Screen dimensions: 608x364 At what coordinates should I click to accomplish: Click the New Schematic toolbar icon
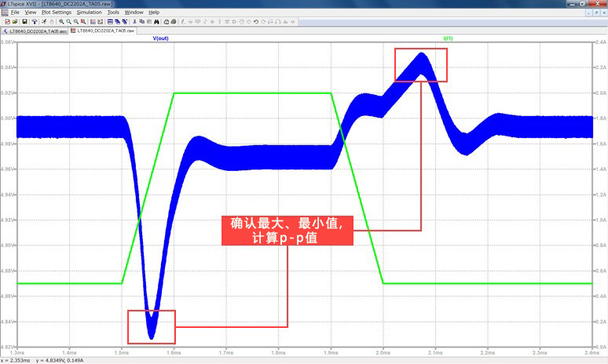[7, 21]
